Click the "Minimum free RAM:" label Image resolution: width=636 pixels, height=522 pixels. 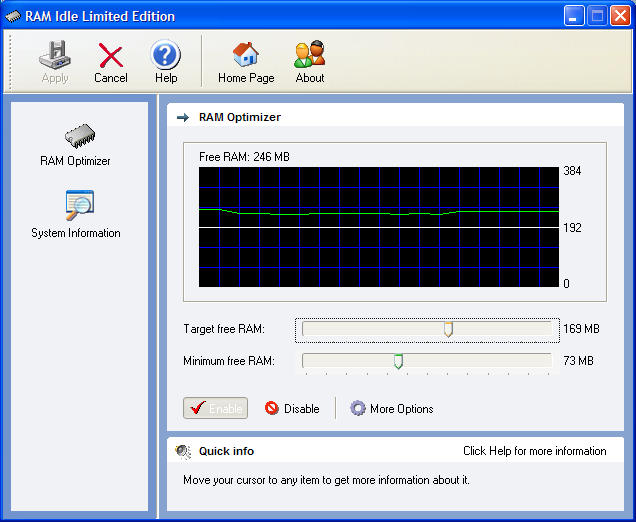pyautogui.click(x=229, y=361)
